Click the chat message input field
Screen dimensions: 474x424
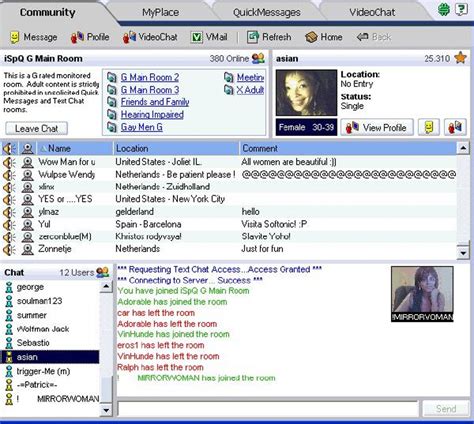coord(268,409)
